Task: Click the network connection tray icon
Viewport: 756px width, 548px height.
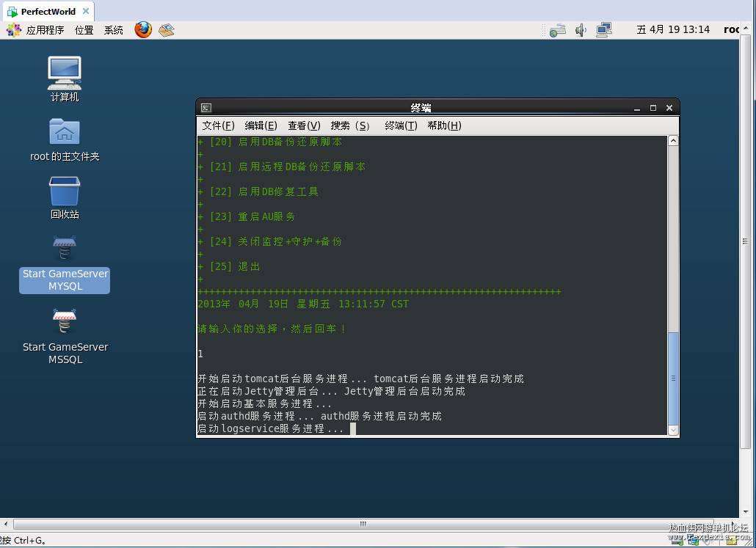Action: pos(603,30)
